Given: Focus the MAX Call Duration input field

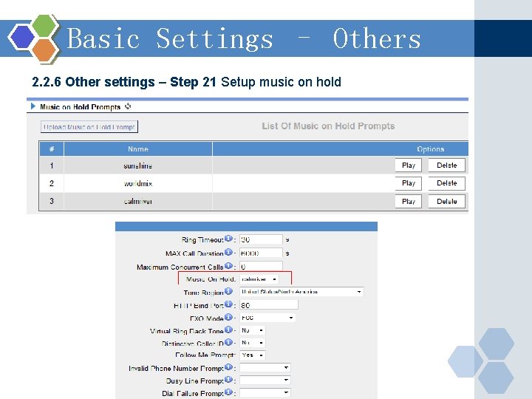Looking at the screenshot, I should coord(261,253).
